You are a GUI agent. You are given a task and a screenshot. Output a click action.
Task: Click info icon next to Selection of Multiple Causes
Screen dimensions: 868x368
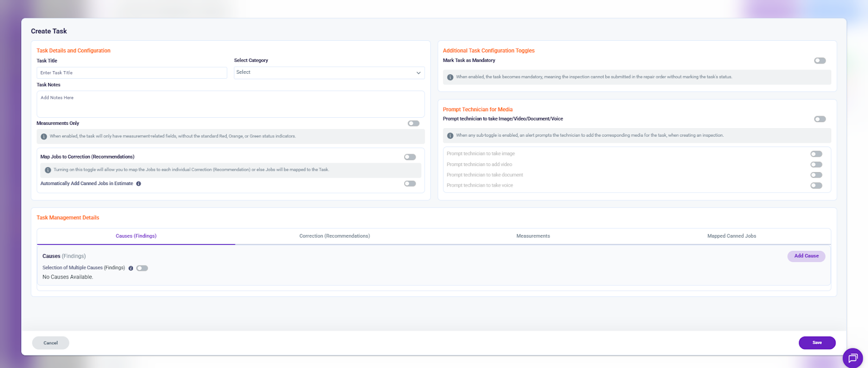click(x=131, y=268)
